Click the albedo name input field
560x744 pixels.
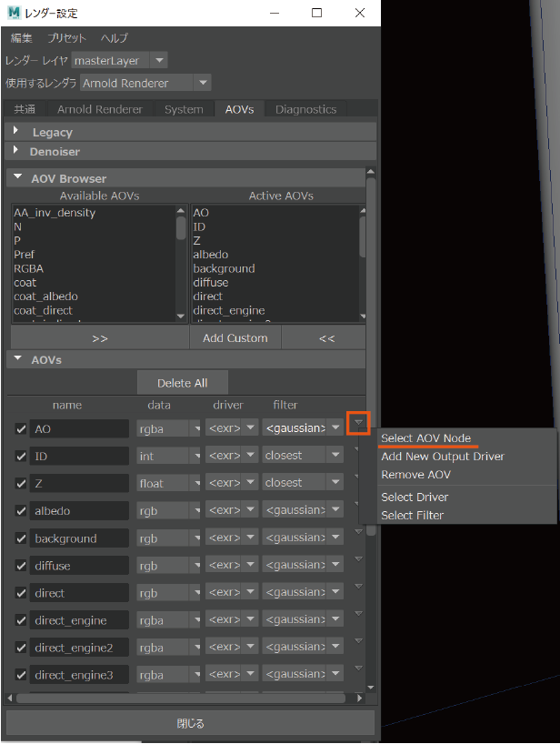pyautogui.click(x=79, y=511)
